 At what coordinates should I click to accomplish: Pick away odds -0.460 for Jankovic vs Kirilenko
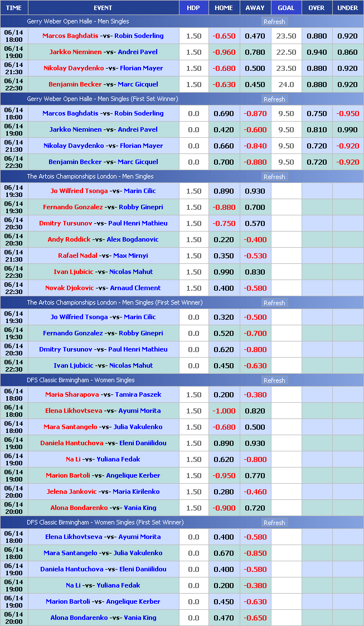pos(255,492)
